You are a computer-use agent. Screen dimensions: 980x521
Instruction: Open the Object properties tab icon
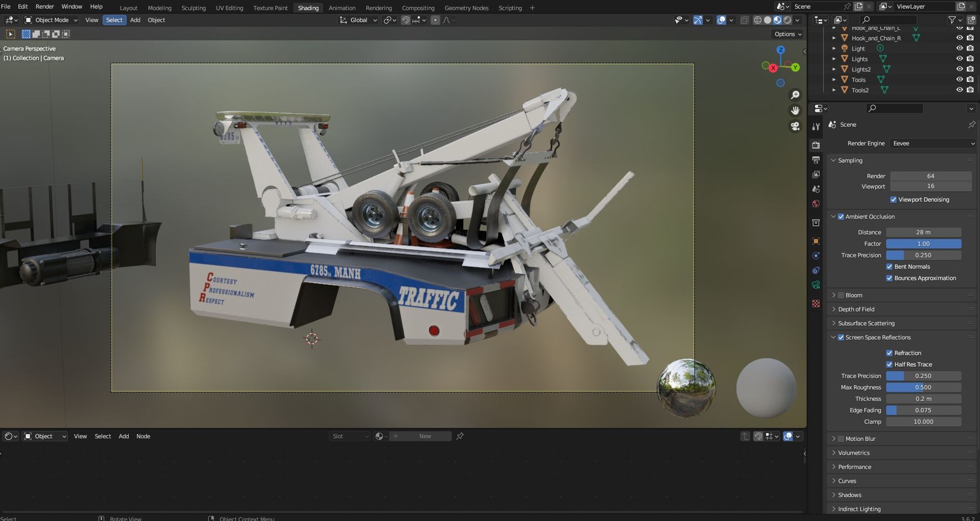tap(816, 241)
